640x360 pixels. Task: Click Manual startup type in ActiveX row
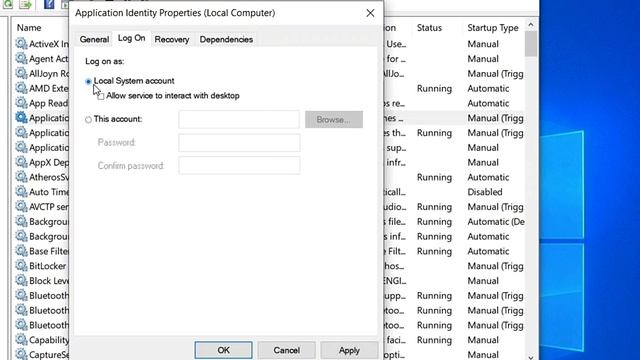pos(483,44)
